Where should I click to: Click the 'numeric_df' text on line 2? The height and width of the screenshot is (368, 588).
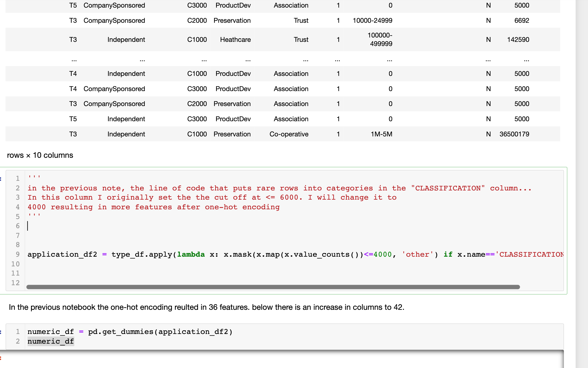(x=51, y=341)
